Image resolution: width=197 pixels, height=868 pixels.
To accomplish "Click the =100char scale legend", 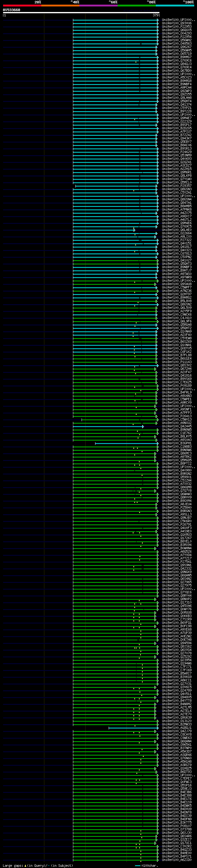I will coord(147,865).
